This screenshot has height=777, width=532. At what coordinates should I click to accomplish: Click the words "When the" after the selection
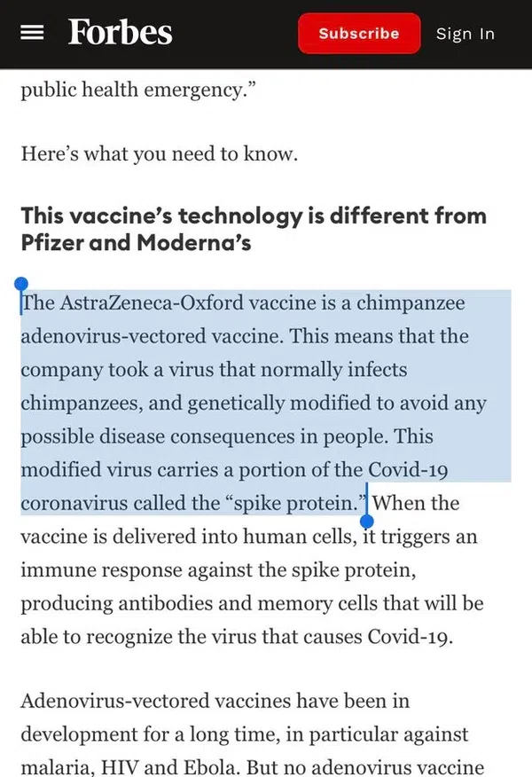[416, 503]
